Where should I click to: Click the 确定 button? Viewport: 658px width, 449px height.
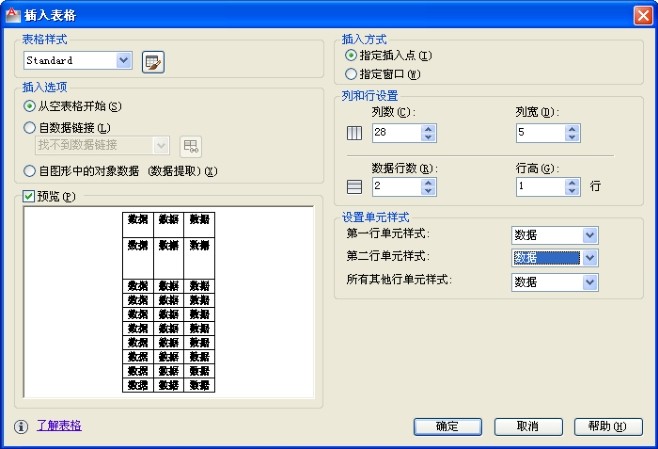[447, 426]
